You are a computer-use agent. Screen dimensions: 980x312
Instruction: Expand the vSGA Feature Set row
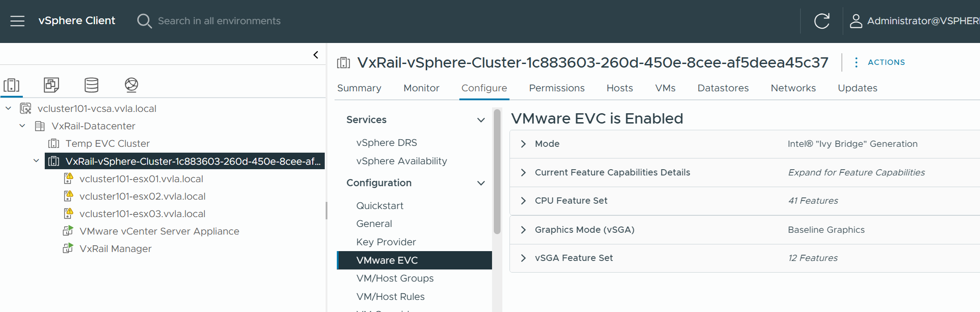tap(523, 258)
